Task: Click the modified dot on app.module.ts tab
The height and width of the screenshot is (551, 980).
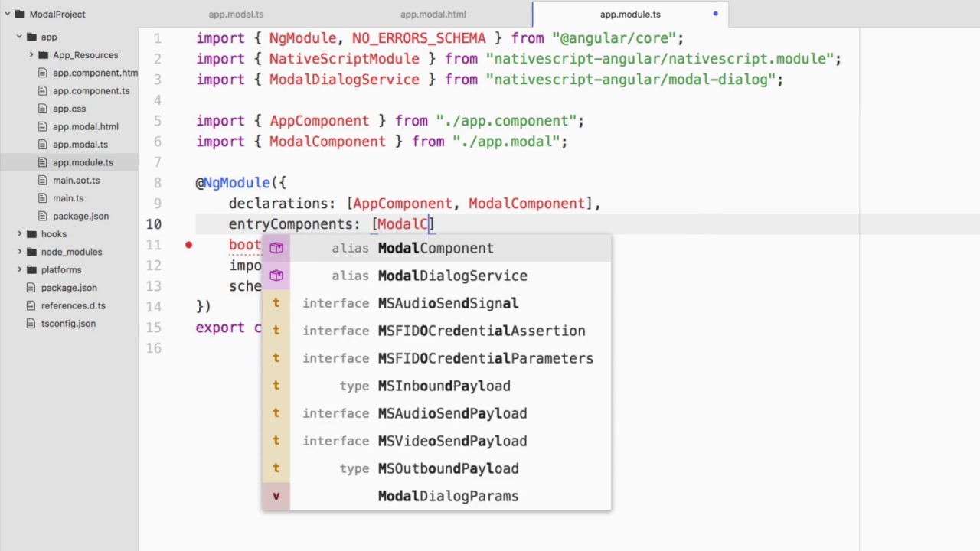Action: click(x=716, y=14)
